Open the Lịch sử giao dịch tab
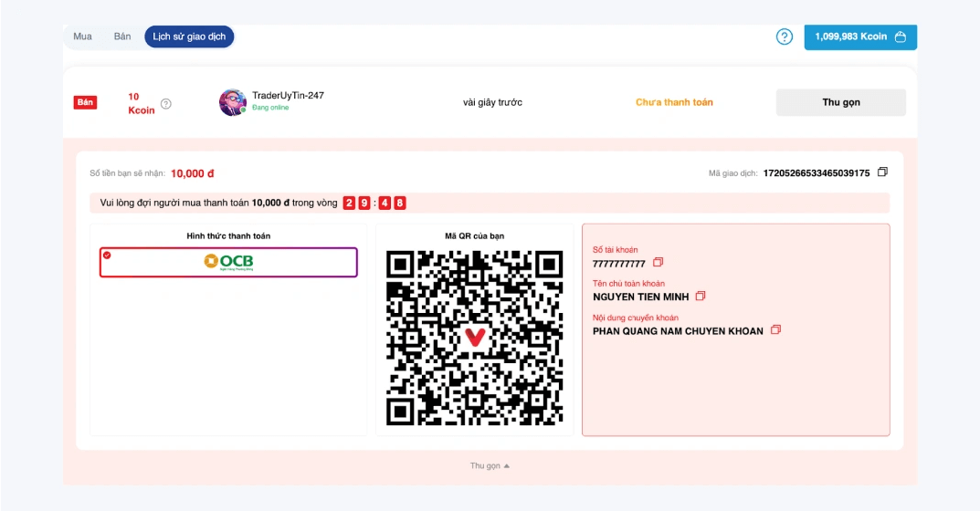Screen dimensions: 980x511 point(189,36)
